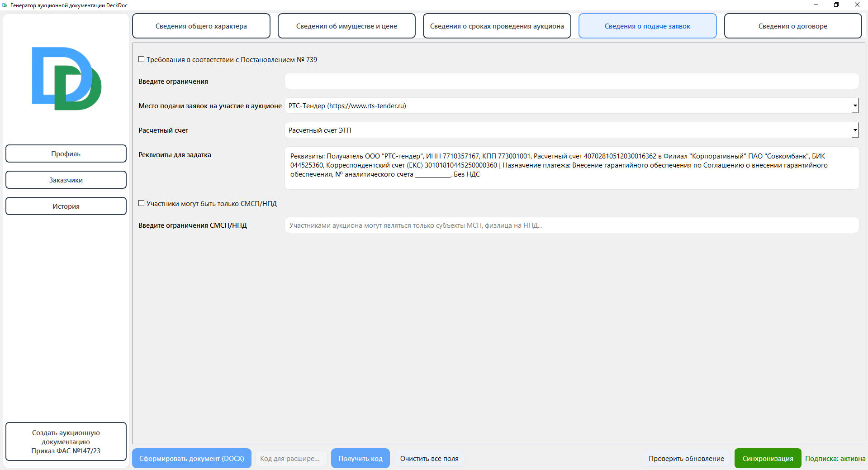868x470 pixels.
Task: Clear the form with Очистить все поля
Action: click(429, 458)
